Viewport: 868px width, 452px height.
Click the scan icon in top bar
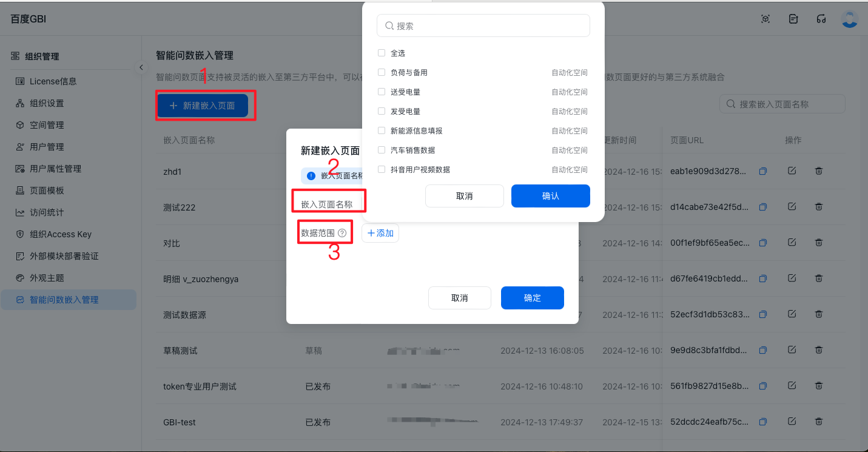coord(765,19)
